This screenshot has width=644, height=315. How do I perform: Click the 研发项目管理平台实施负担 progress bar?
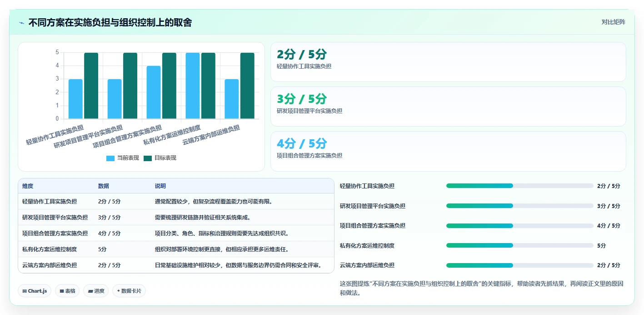click(x=520, y=206)
